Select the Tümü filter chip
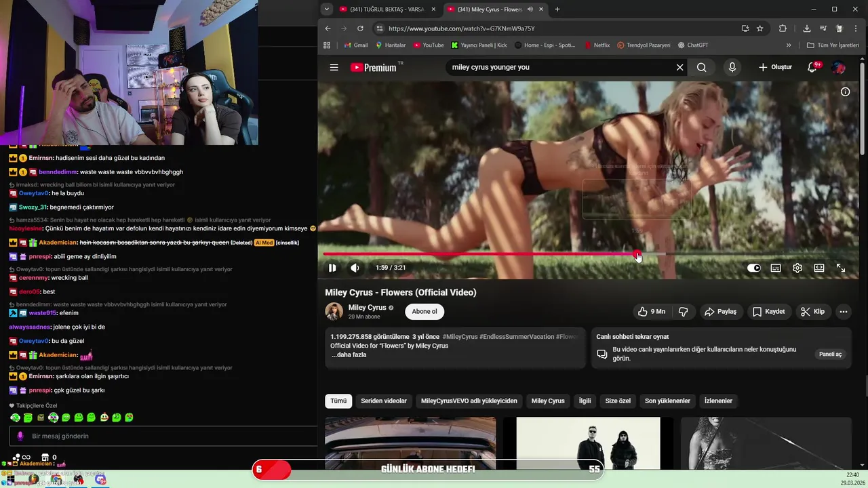 (338, 401)
